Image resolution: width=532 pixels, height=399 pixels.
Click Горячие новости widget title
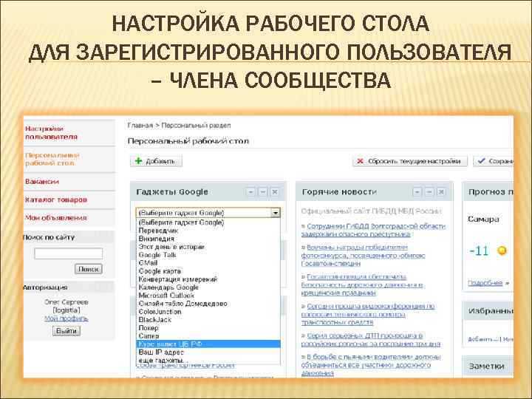[x=339, y=191]
